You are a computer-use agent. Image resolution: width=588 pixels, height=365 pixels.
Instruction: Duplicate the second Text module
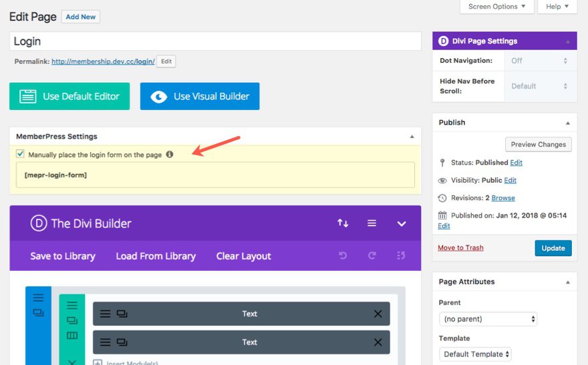[x=122, y=342]
